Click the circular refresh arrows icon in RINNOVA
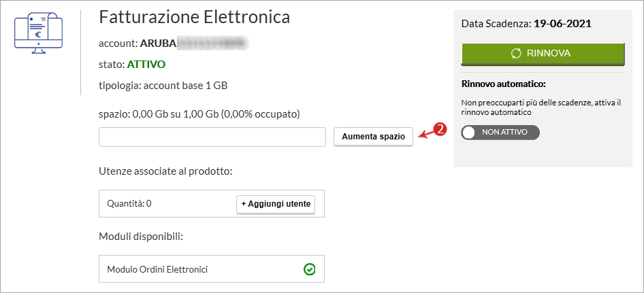 [516, 53]
